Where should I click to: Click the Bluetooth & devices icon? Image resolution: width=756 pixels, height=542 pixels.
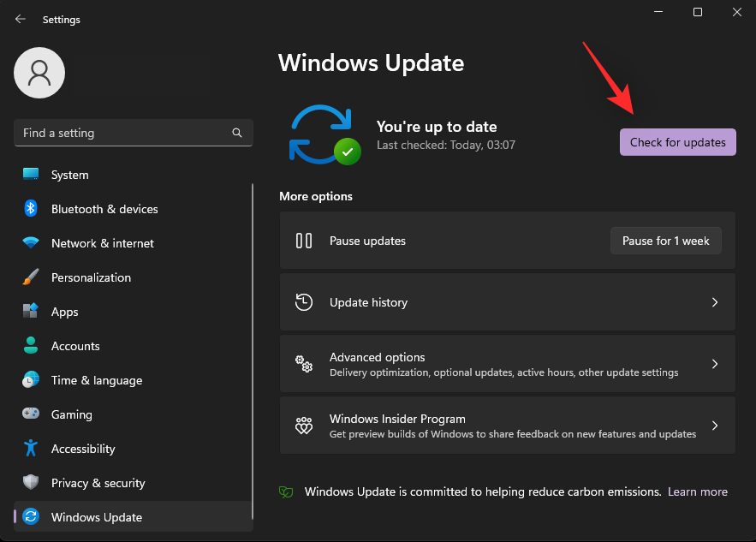(31, 209)
